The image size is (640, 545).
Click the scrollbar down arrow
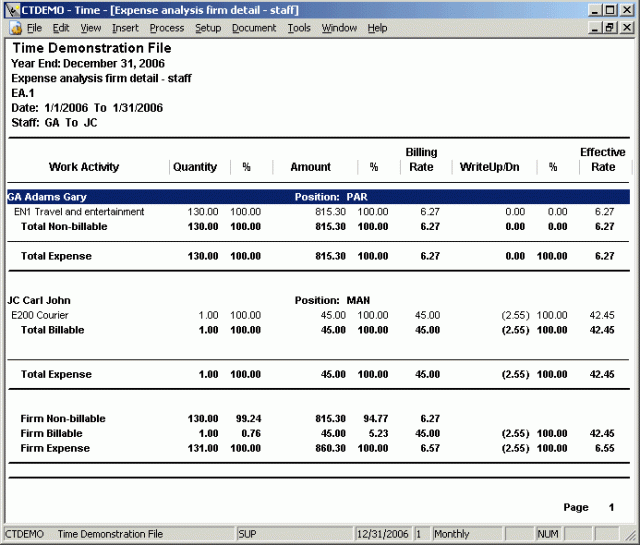click(632, 517)
